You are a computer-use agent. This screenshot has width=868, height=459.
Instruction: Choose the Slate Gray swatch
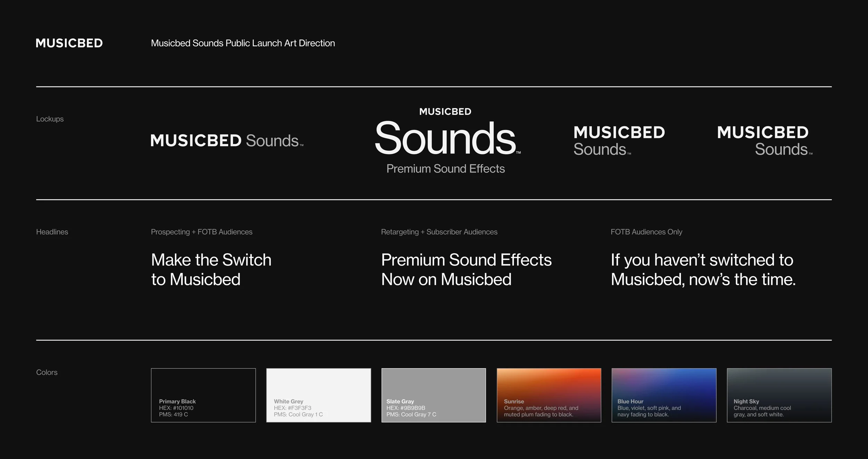(x=433, y=395)
